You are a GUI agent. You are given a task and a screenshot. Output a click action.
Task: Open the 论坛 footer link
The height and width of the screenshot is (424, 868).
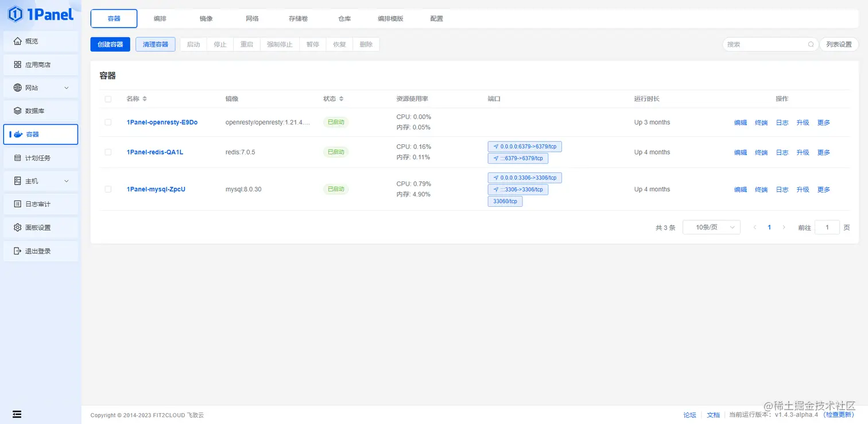click(x=689, y=415)
